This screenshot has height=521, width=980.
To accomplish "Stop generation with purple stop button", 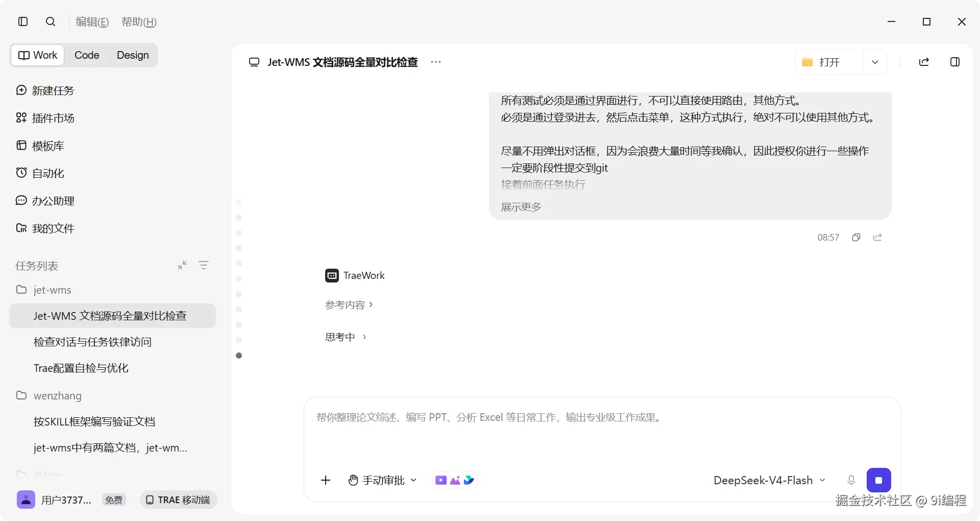I will coord(878,480).
